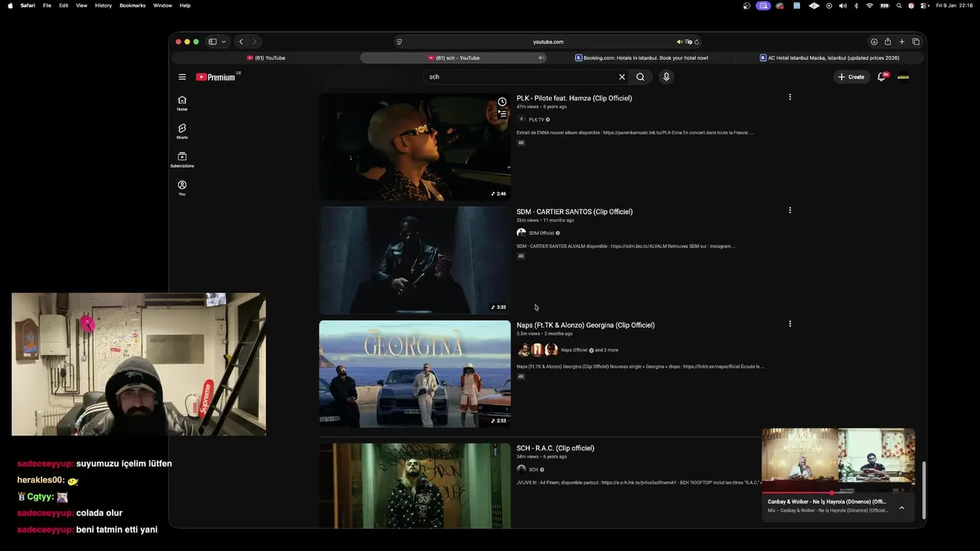Go forward in Safari history
Viewport: 980px width, 551px height.
255,42
